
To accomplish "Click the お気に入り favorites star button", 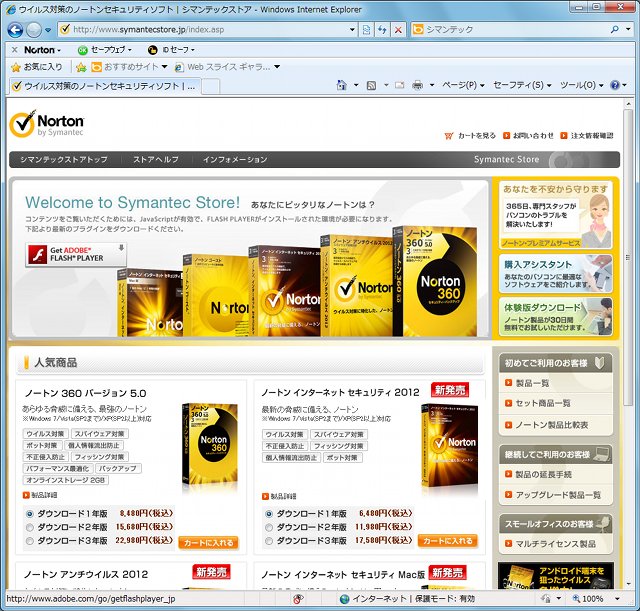I will (x=36, y=67).
